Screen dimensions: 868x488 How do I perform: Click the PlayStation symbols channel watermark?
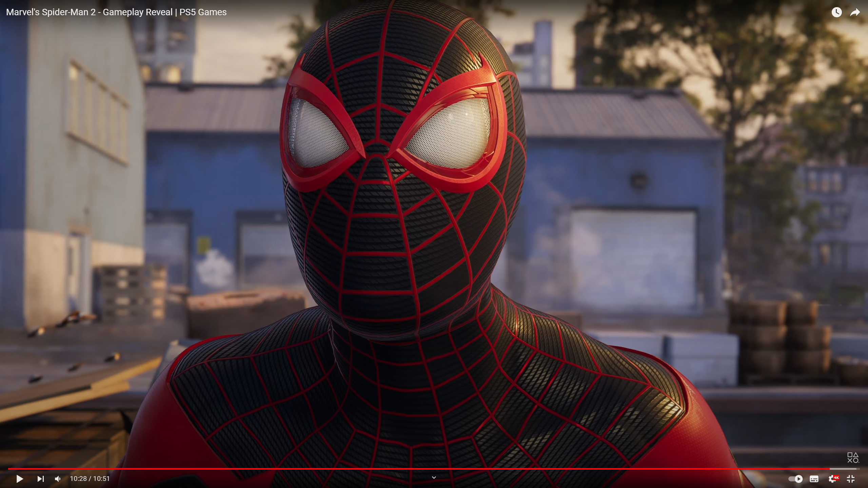pos(853,458)
